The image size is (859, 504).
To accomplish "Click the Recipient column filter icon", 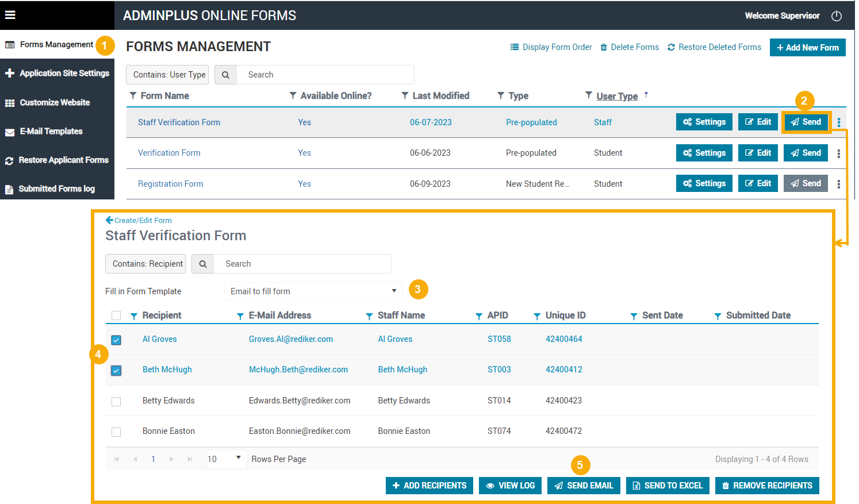I will (x=134, y=316).
